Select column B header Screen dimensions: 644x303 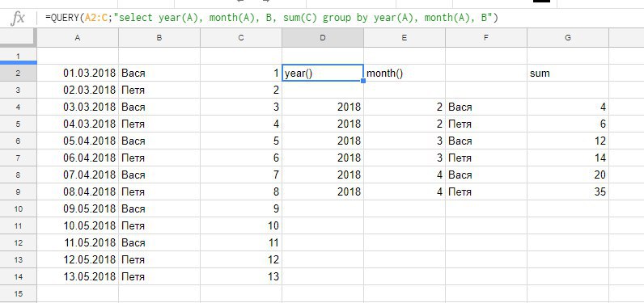tap(159, 38)
